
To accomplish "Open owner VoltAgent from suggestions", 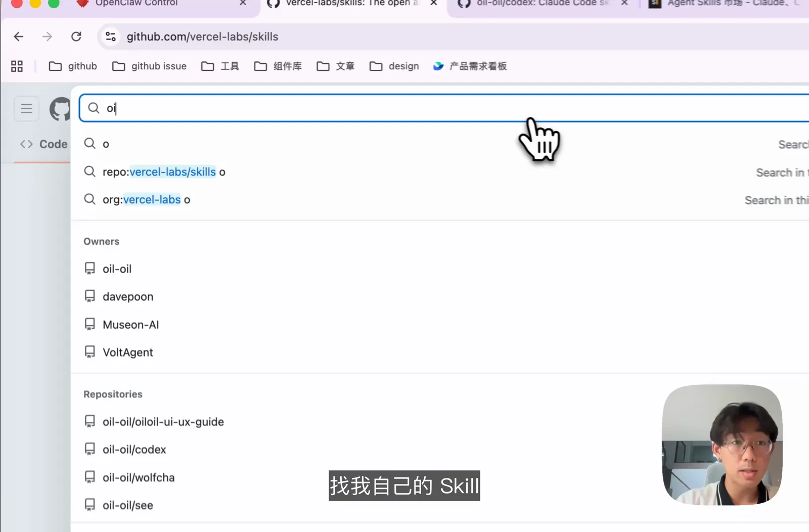I will click(440, 352).
